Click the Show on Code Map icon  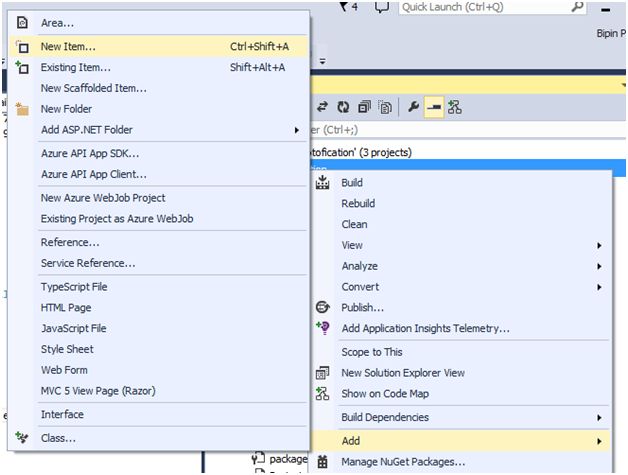click(322, 394)
